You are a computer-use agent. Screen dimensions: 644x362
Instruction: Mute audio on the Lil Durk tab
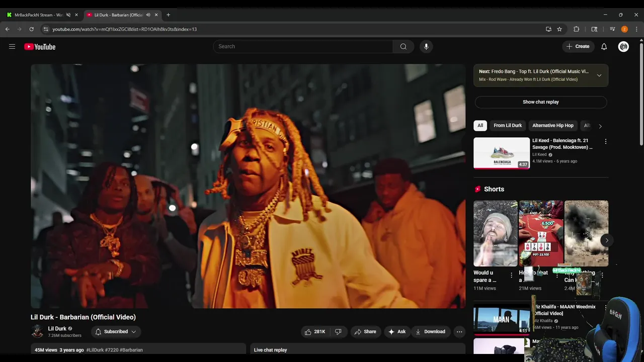click(148, 15)
